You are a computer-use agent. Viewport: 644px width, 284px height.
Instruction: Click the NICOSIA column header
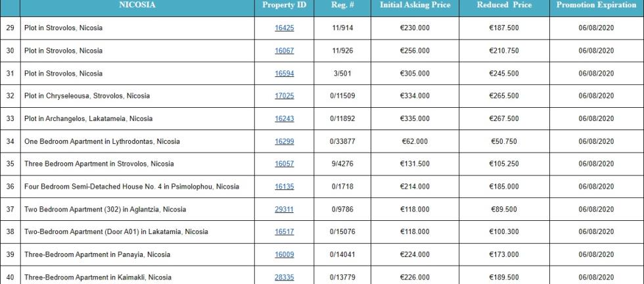137,5
